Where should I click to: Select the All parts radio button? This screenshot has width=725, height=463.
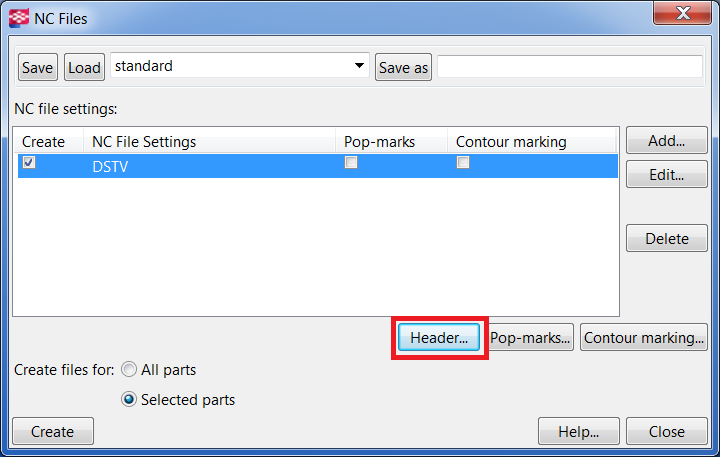(129, 370)
